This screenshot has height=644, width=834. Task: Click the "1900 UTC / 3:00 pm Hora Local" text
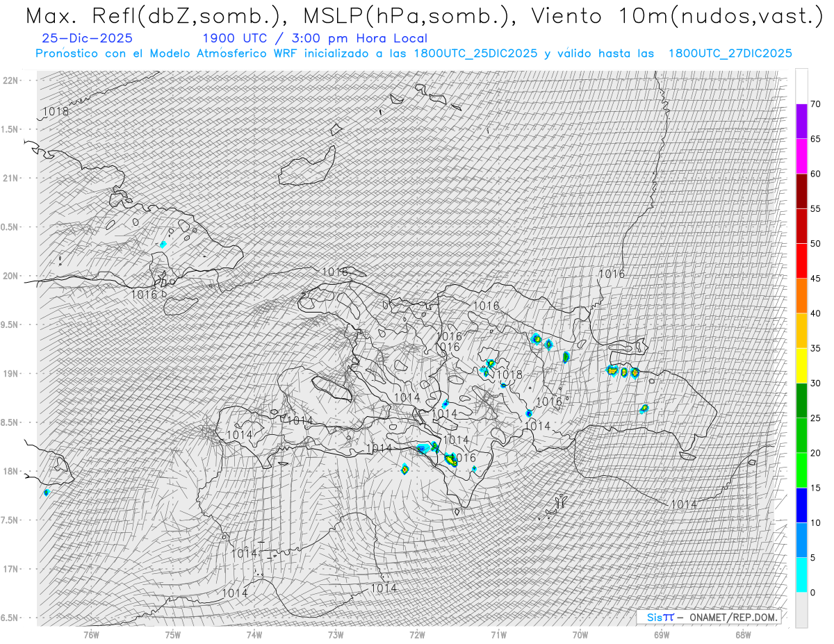tap(315, 39)
